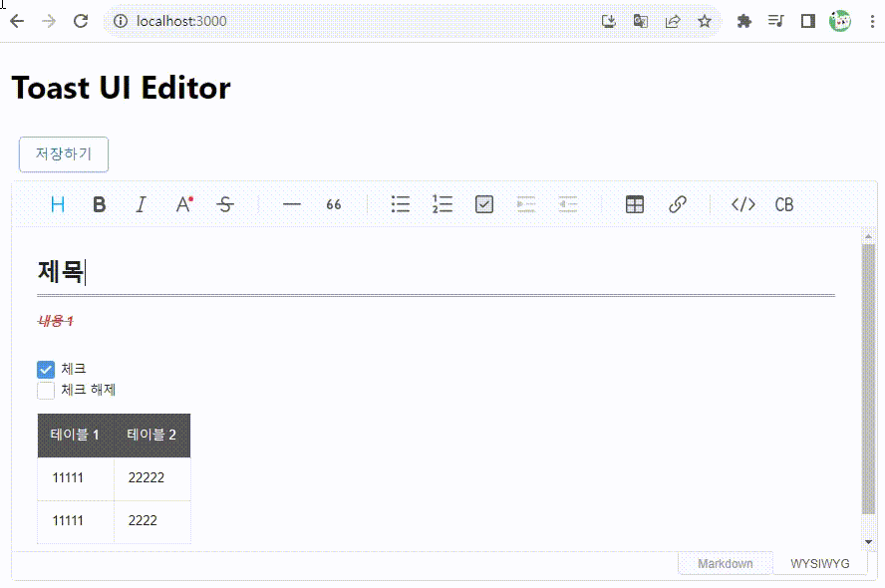Toggle Bold formatting
This screenshot has height=588, width=885.
[100, 204]
